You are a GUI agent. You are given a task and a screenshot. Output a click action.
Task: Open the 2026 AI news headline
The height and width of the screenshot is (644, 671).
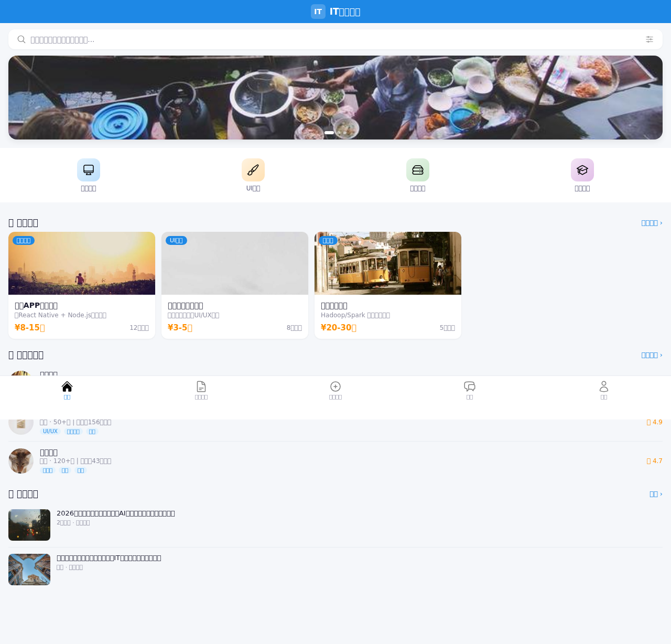tap(116, 513)
